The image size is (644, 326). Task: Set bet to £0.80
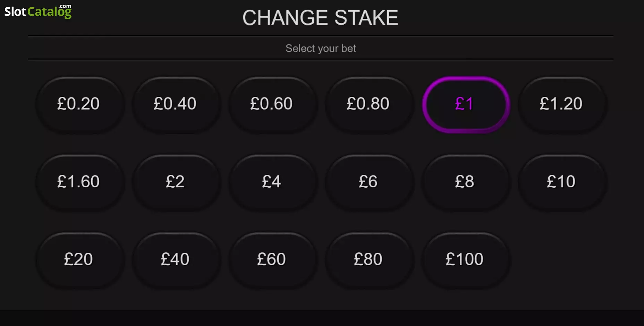[368, 104]
